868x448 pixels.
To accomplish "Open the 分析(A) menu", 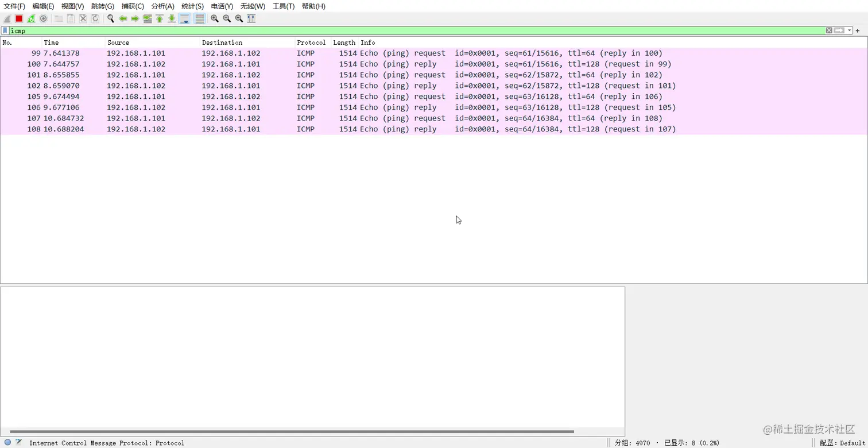I will pos(162,6).
